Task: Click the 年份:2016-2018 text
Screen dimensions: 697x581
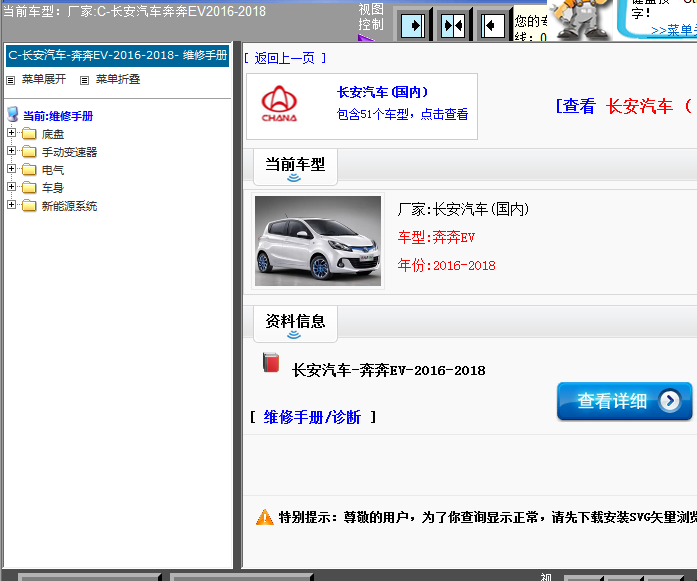Action: pyautogui.click(x=446, y=265)
